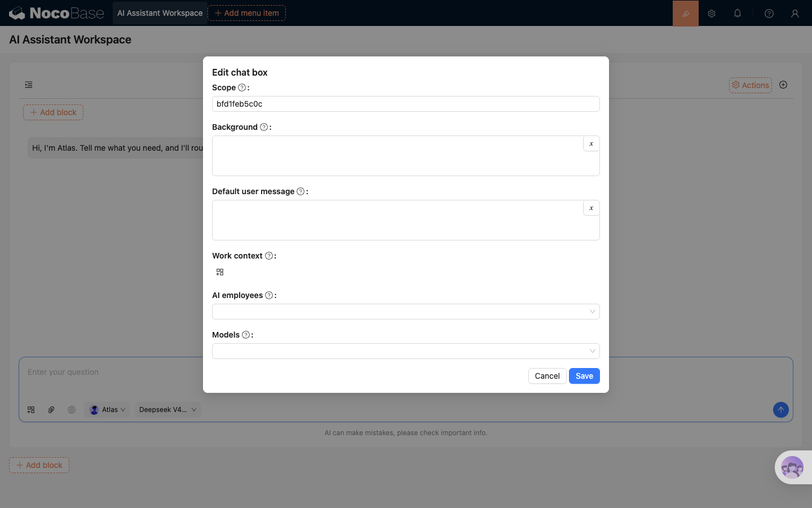The height and width of the screenshot is (508, 812).
Task: Show the Scope help tooltip icon
Action: click(242, 87)
